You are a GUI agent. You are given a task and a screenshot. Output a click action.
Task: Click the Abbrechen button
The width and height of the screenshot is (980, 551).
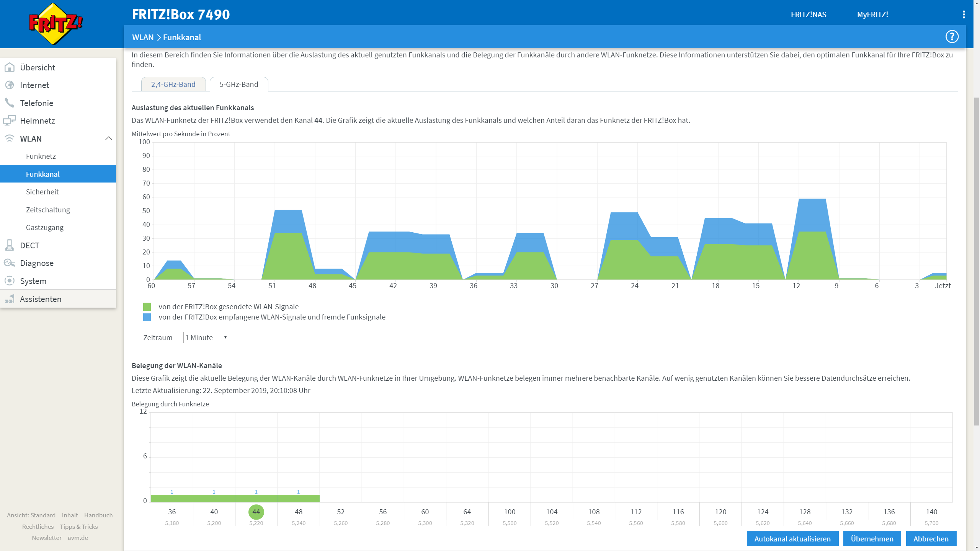click(x=931, y=538)
